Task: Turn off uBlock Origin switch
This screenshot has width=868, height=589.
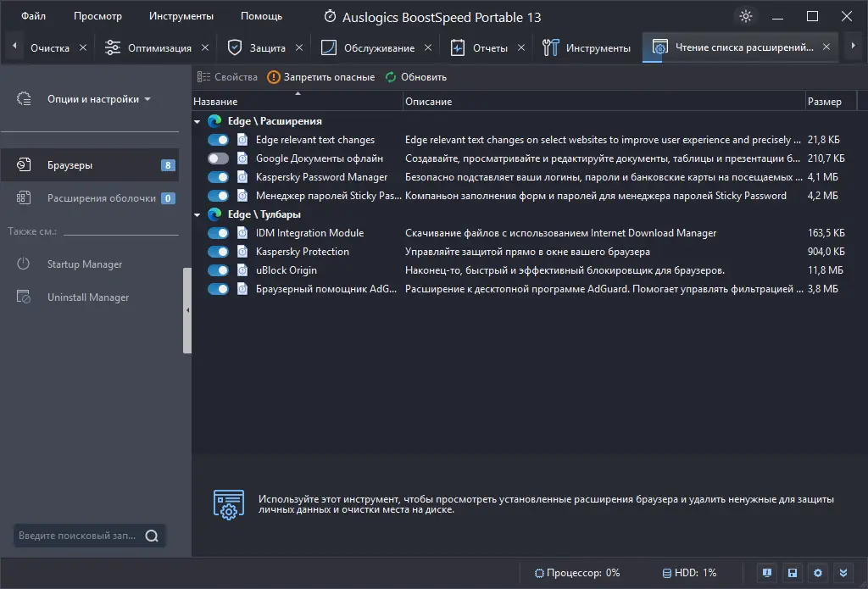Action: [x=218, y=269]
